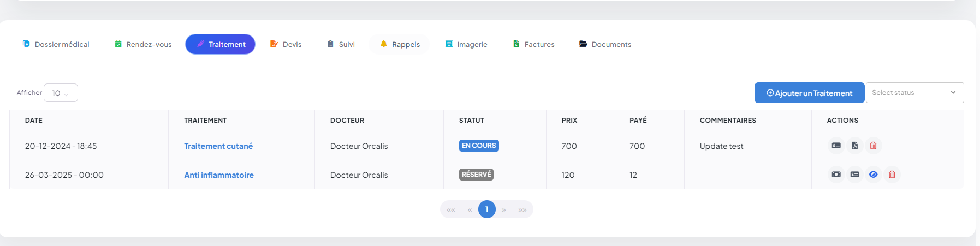Screen dimensions: 980x246
Task: Click payment check icon for Traitement cutané row
Action: click(836, 146)
